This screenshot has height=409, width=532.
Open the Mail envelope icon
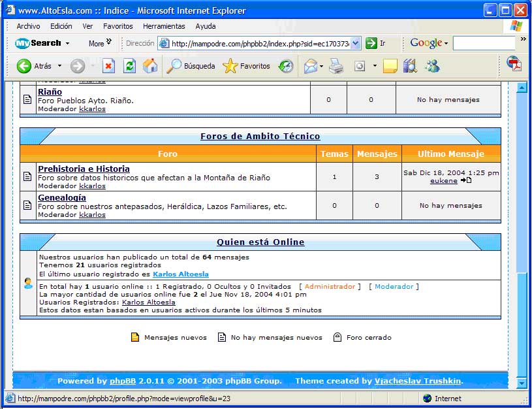click(x=311, y=66)
